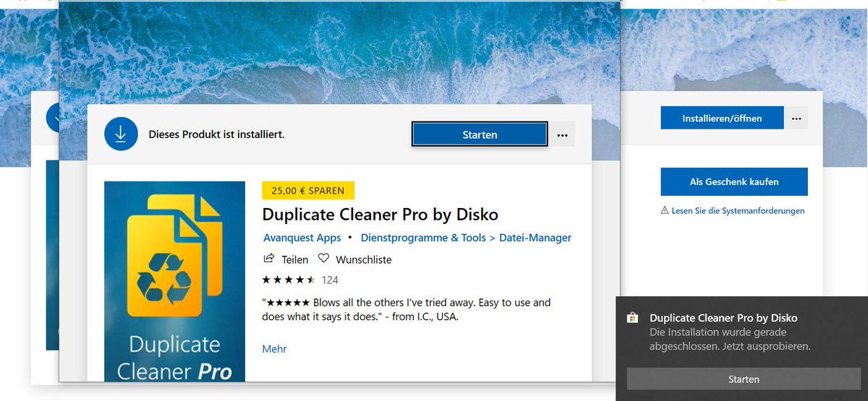
Task: Click the 'Blows all the others' review quote text
Action: point(407,309)
